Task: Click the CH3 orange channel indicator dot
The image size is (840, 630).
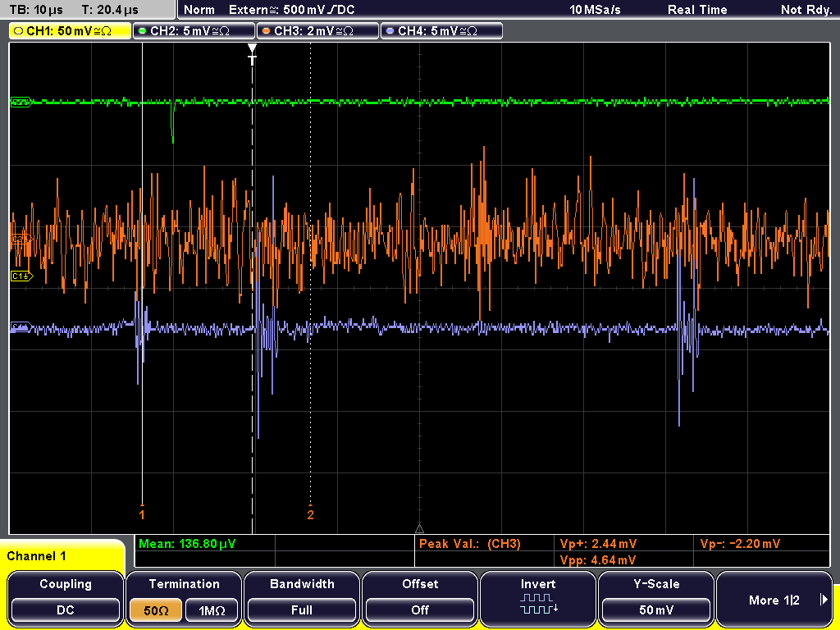Action: 266,31
